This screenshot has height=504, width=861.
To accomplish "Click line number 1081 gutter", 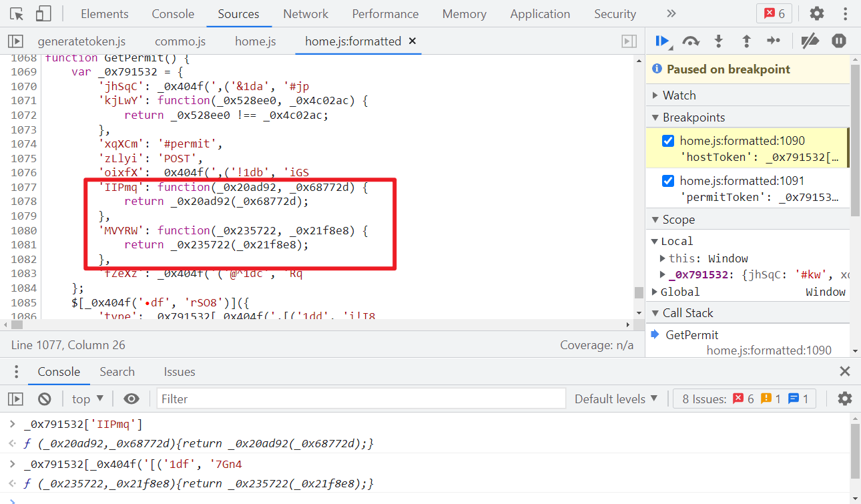I will click(24, 245).
